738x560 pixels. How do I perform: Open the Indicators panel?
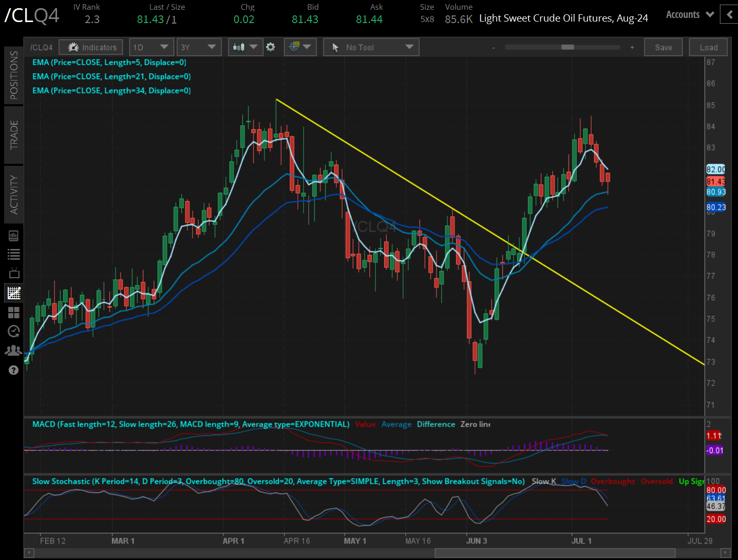tap(91, 47)
